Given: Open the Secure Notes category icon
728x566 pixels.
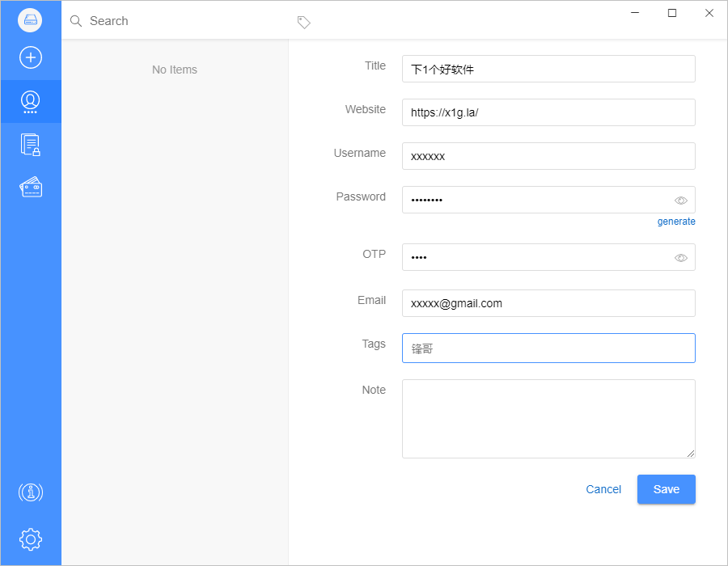Looking at the screenshot, I should pyautogui.click(x=31, y=145).
